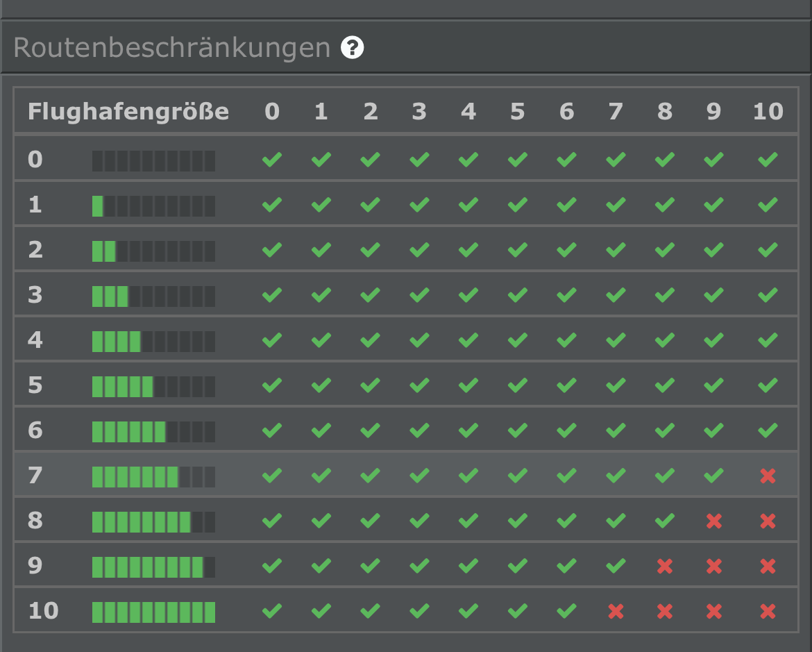This screenshot has height=652, width=812.
Task: Select the row label for airport size 7
Action: [x=35, y=476]
